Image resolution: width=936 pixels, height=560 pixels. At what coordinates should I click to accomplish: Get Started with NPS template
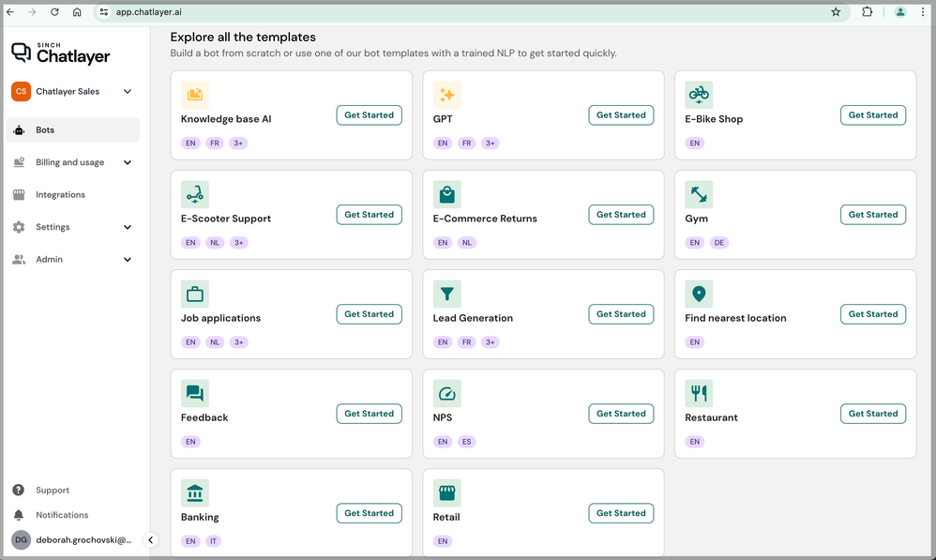[x=621, y=414]
